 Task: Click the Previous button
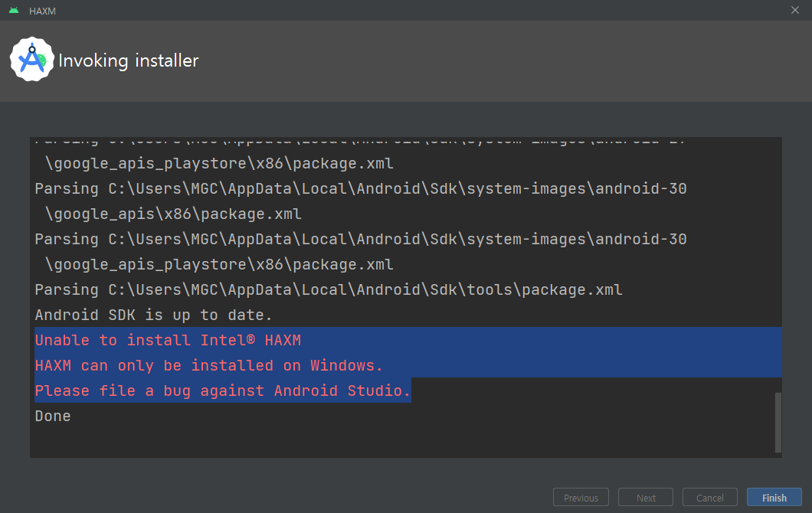581,498
